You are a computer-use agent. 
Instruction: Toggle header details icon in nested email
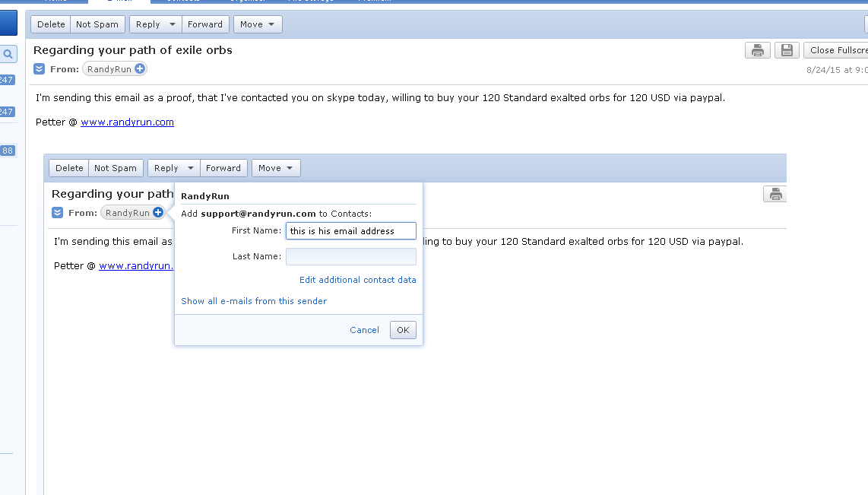tap(58, 213)
